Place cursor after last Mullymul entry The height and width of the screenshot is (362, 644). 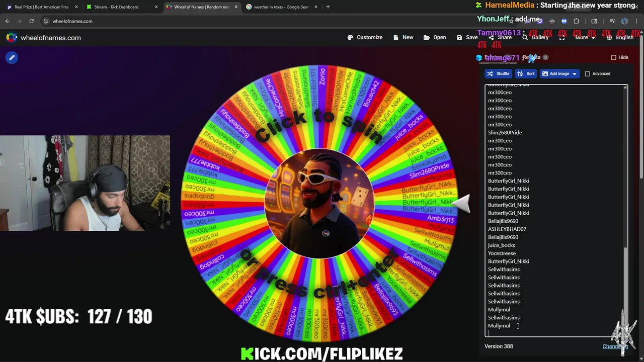[x=511, y=326]
